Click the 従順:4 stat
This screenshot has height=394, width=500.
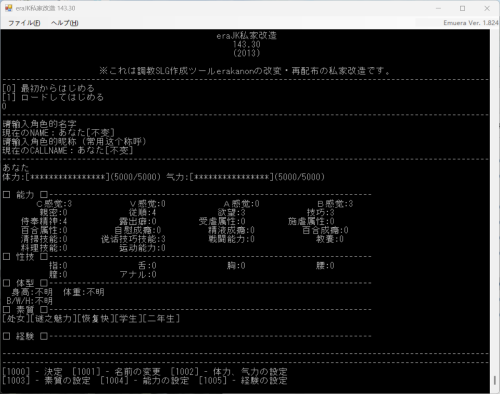tap(142, 212)
